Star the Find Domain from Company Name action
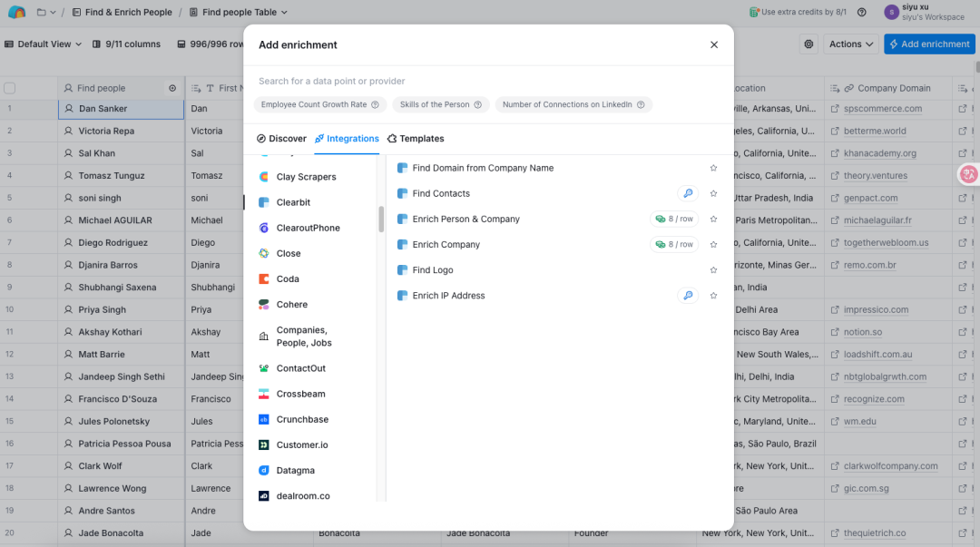980x547 pixels. tap(713, 169)
